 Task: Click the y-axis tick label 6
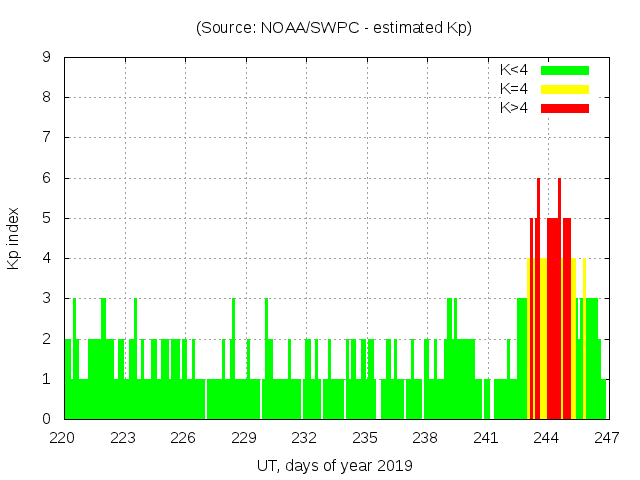(47, 178)
